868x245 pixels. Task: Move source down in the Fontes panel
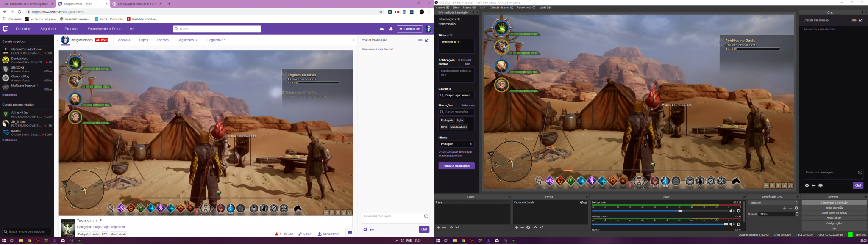point(541,228)
